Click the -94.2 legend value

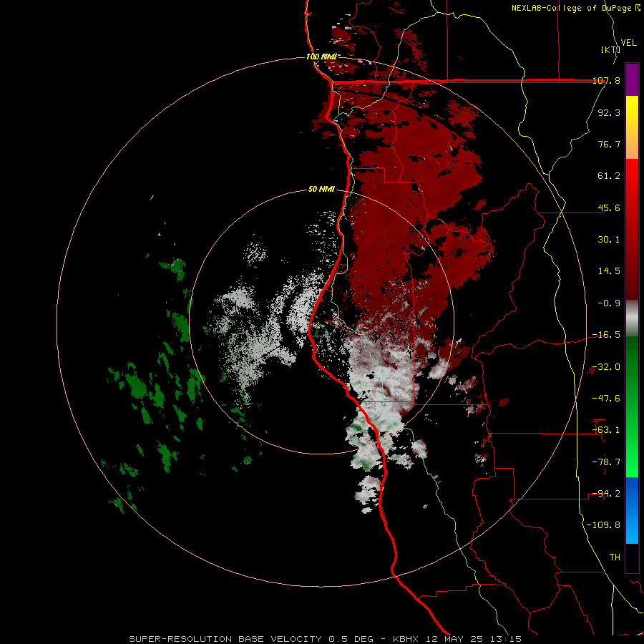click(606, 494)
